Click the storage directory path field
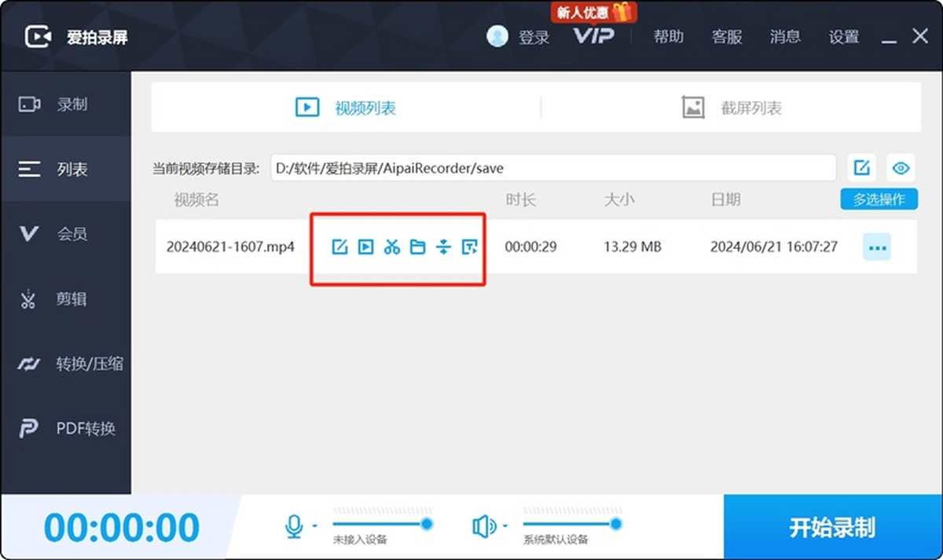 pos(553,168)
